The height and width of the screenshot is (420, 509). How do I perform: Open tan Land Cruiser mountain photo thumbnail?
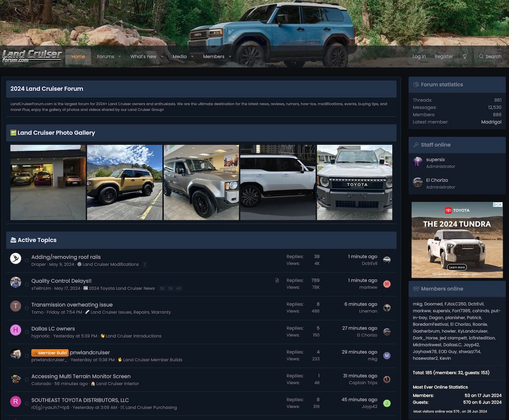click(125, 182)
